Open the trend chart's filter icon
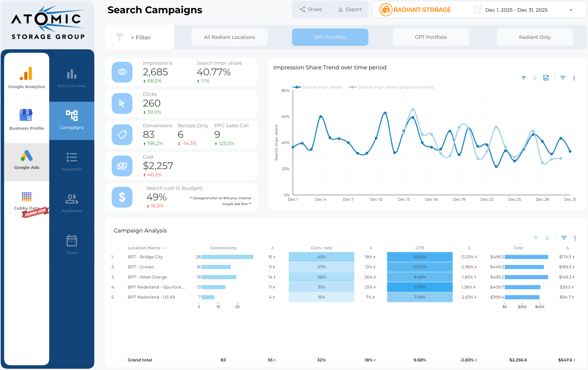588x370 pixels. point(563,78)
